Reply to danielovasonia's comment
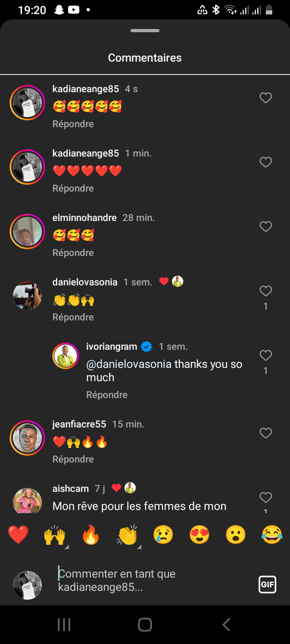290x644 pixels. tap(73, 317)
